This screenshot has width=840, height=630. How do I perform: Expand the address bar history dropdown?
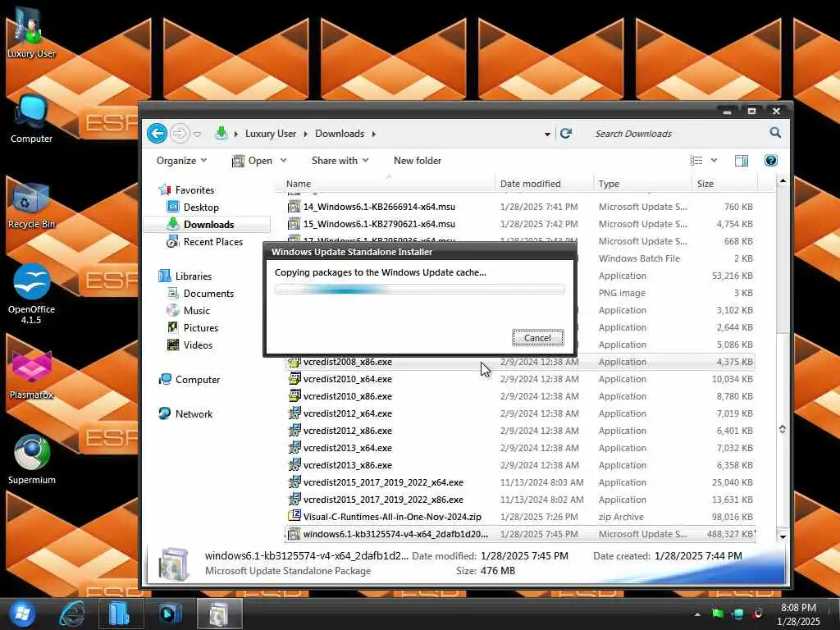click(x=547, y=134)
